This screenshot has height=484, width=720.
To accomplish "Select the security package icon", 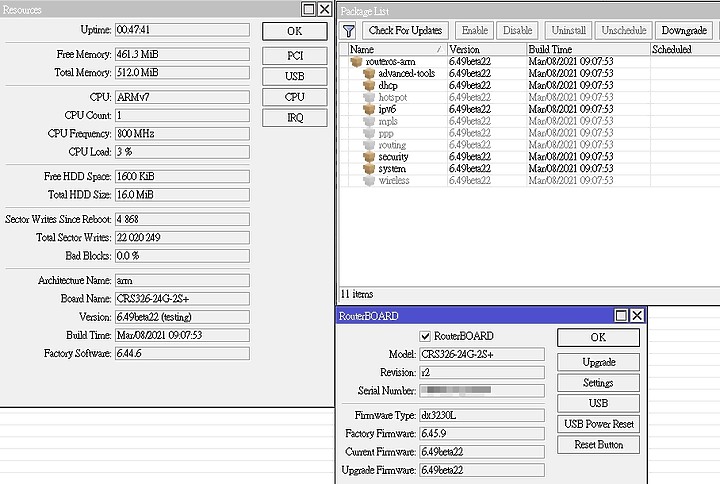I will pyautogui.click(x=369, y=157).
